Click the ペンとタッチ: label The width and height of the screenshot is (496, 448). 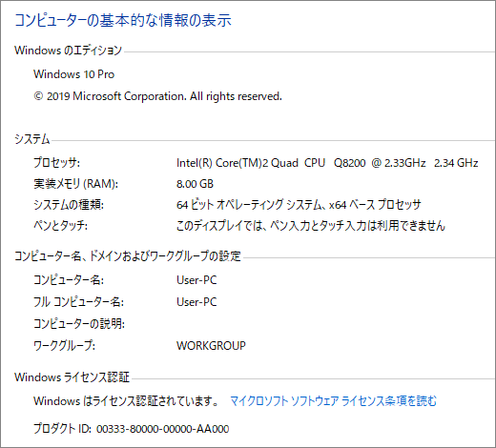pos(60,226)
